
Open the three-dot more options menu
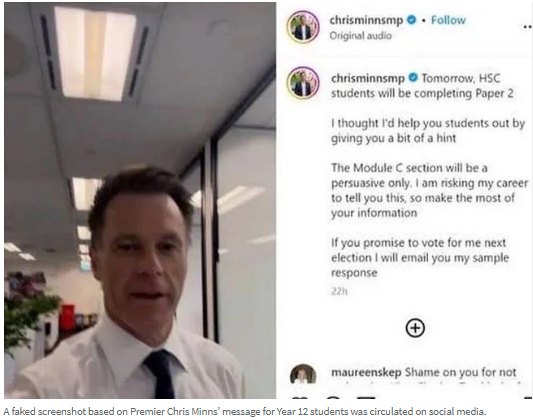[x=528, y=27]
